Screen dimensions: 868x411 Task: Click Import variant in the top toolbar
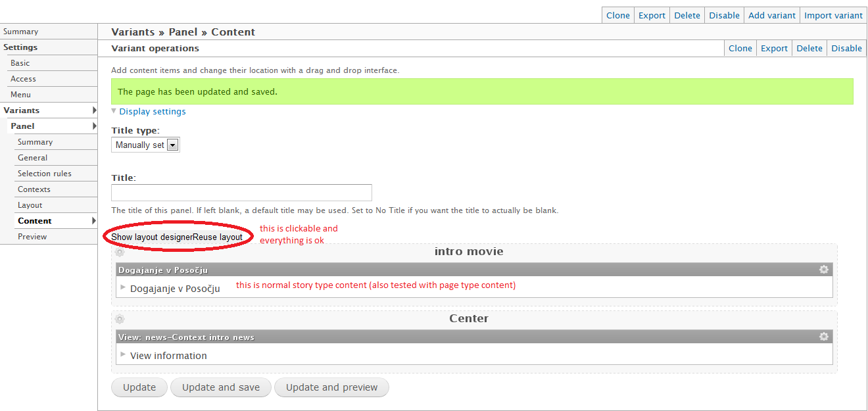point(833,14)
